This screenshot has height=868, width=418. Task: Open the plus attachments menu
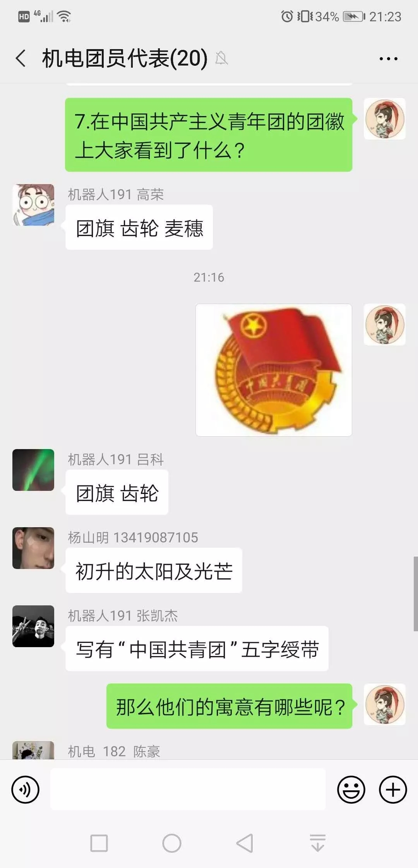coord(392,789)
